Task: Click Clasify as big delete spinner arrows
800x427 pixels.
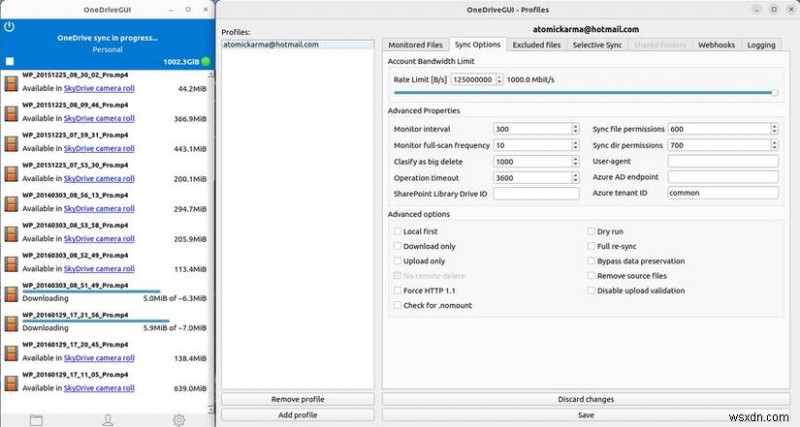Action: pos(575,162)
